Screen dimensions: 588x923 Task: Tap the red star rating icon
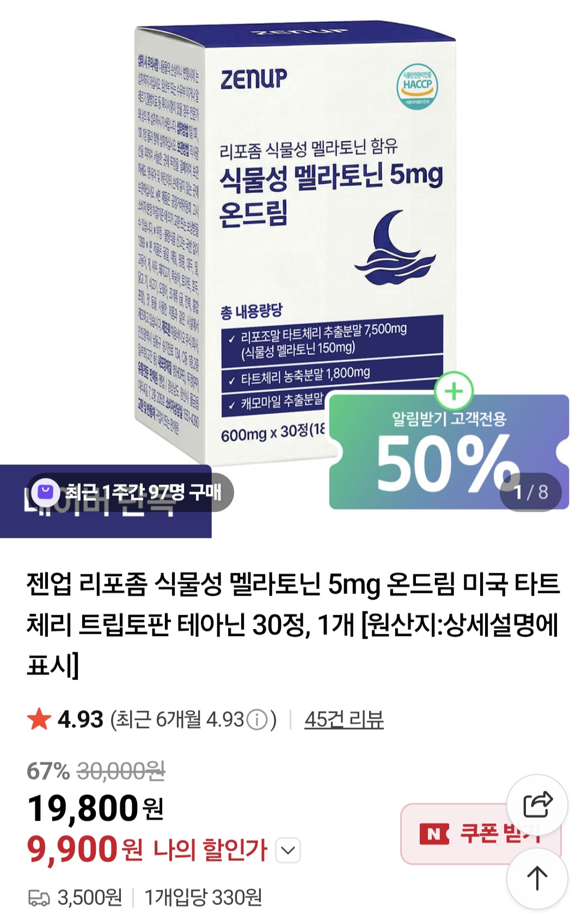pyautogui.click(x=39, y=719)
